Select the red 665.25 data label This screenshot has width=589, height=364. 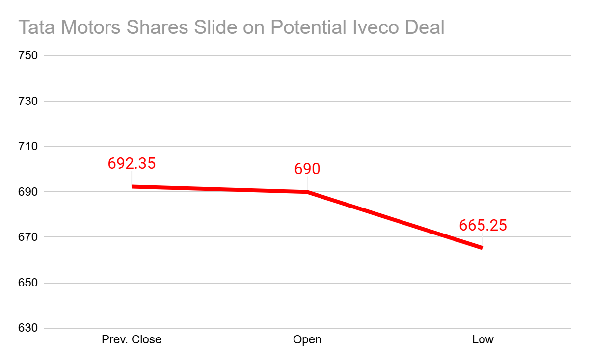click(483, 225)
